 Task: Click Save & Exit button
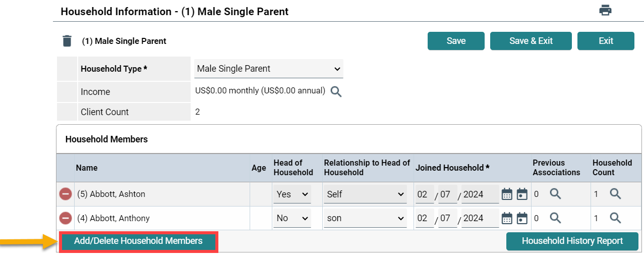(x=531, y=41)
